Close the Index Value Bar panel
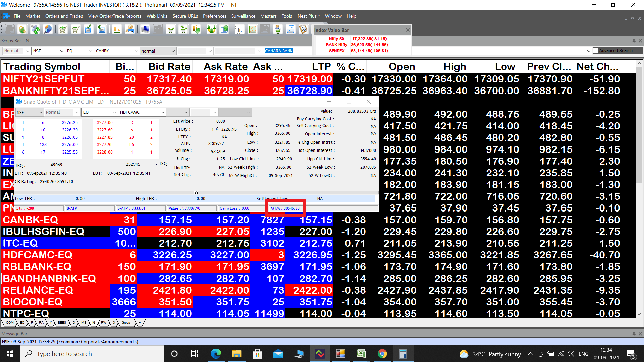This screenshot has height=362, width=644. 408,30
